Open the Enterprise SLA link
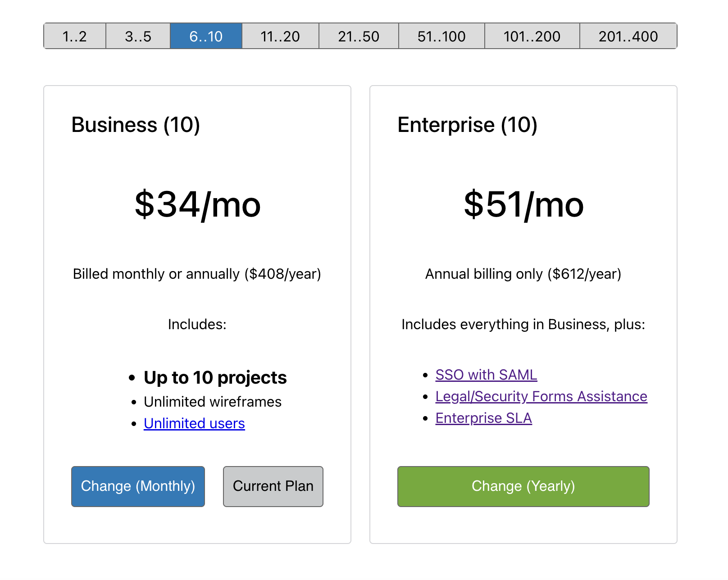 483,418
